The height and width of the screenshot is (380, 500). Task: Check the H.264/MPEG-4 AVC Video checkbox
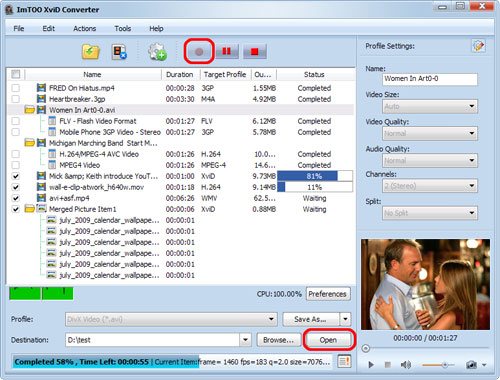16,154
